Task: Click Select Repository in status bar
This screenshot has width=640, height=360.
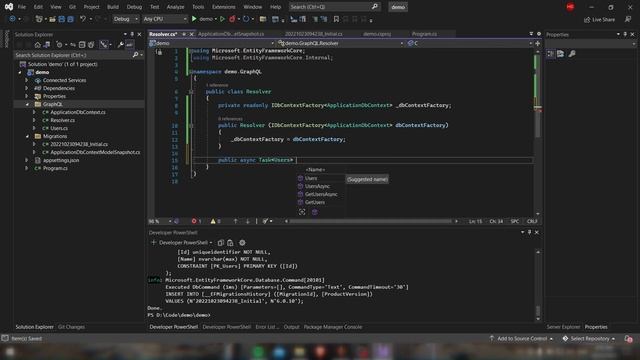Action: 589,339
